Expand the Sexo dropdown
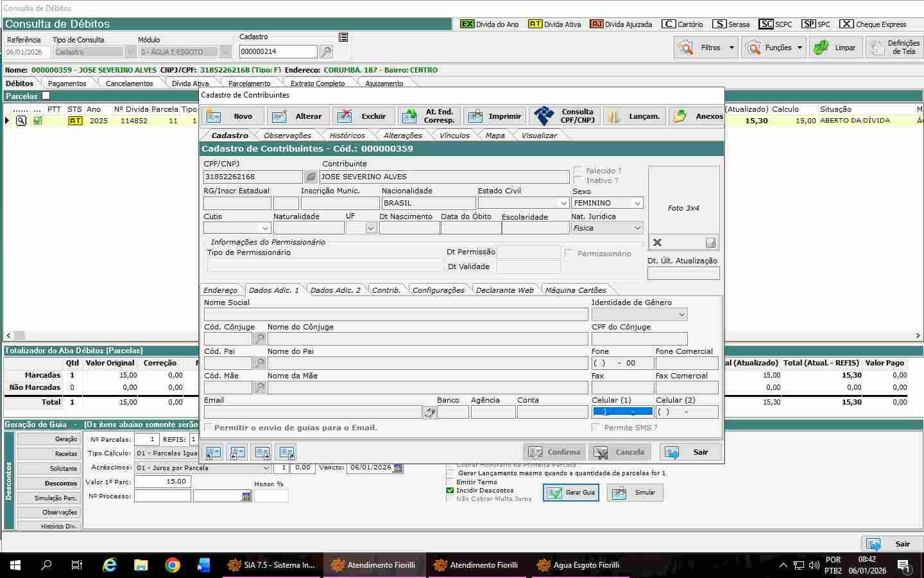 point(637,203)
